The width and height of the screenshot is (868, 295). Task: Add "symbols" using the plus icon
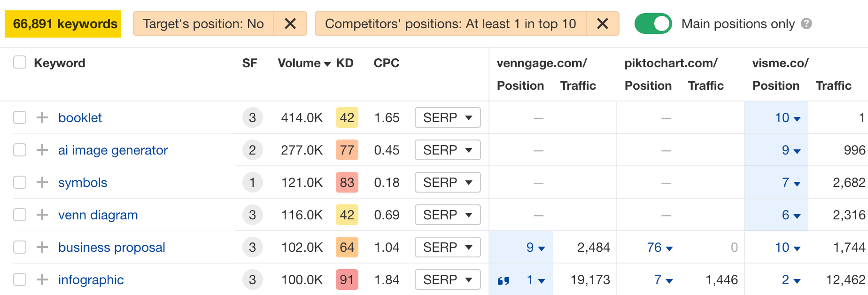43,182
